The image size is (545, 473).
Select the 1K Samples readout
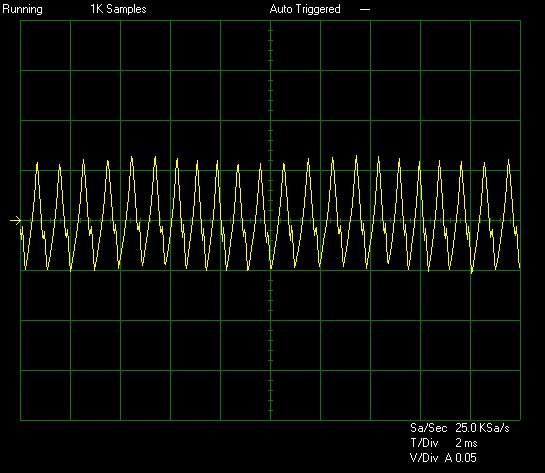[119, 9]
